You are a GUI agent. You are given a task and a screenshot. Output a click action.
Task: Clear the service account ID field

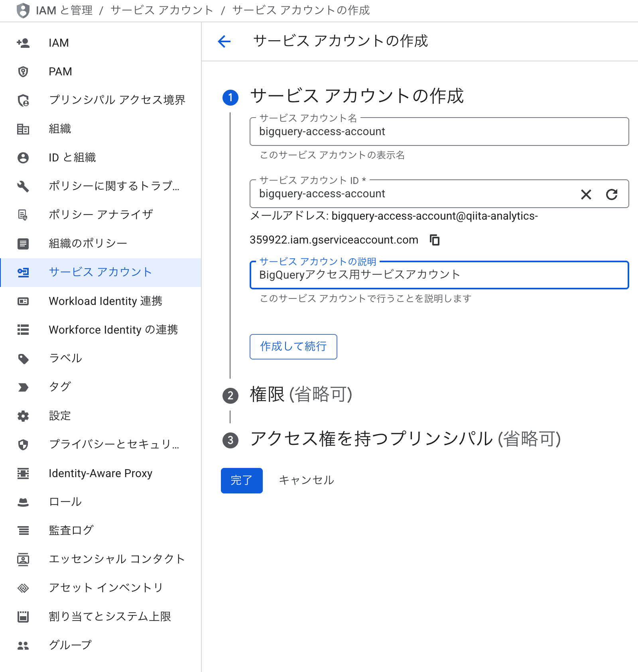[586, 194]
